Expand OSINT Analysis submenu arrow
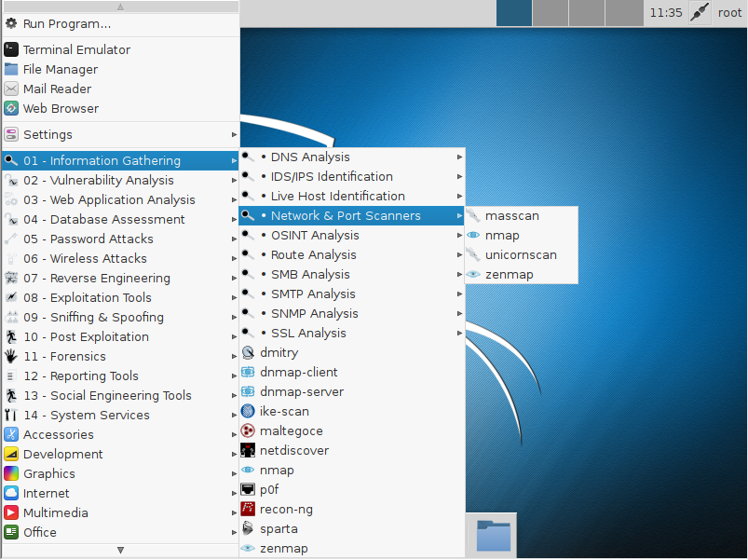Viewport: 748px width, 560px height. [x=459, y=235]
